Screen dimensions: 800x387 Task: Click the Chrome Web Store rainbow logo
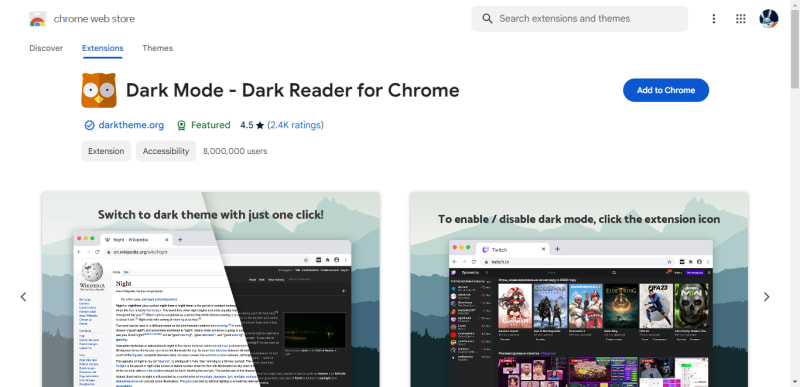point(37,19)
